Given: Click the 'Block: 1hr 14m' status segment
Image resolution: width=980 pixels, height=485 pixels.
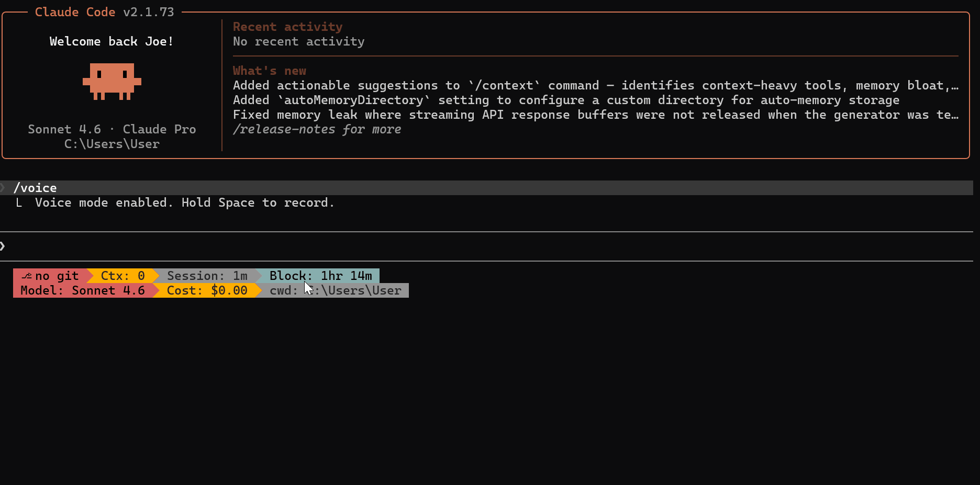Looking at the screenshot, I should tap(320, 276).
